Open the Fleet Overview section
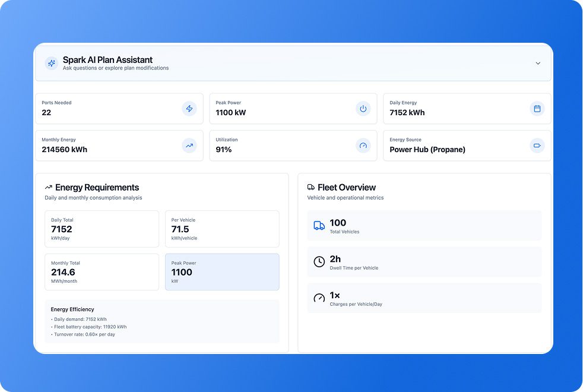583x392 pixels. 347,187
